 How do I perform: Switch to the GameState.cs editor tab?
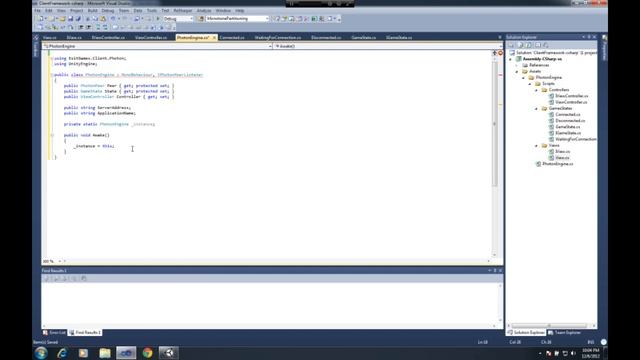[363, 38]
